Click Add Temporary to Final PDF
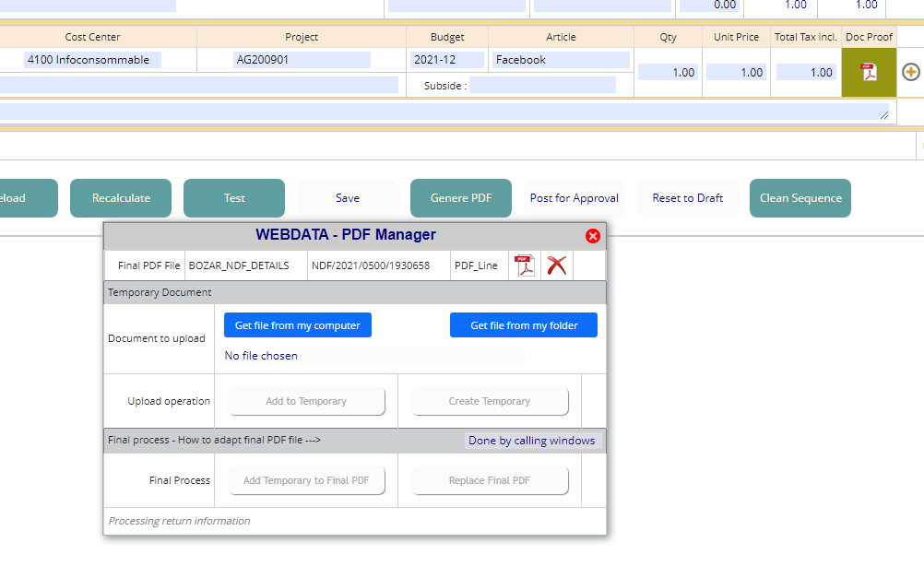The width and height of the screenshot is (924, 566). pos(306,480)
